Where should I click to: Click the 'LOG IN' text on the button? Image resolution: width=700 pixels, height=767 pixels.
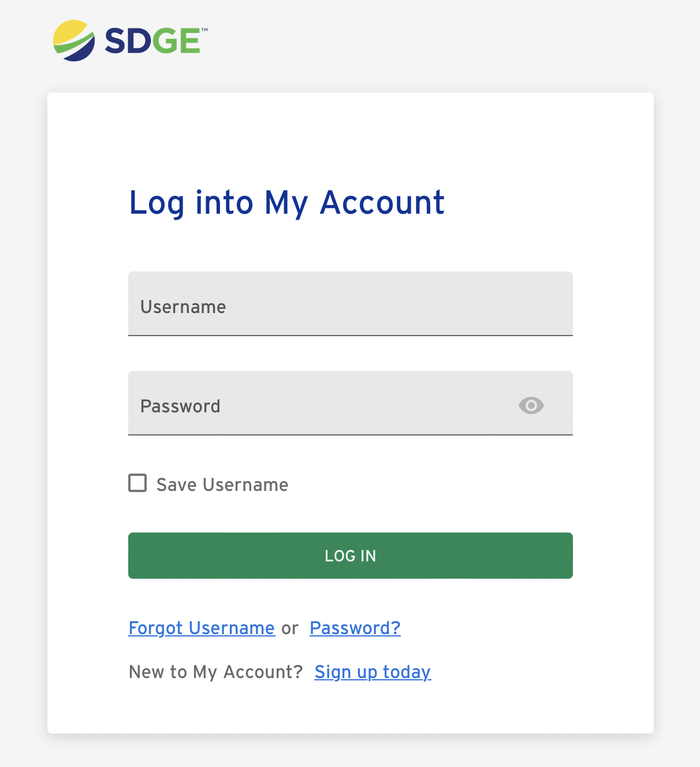[351, 556]
